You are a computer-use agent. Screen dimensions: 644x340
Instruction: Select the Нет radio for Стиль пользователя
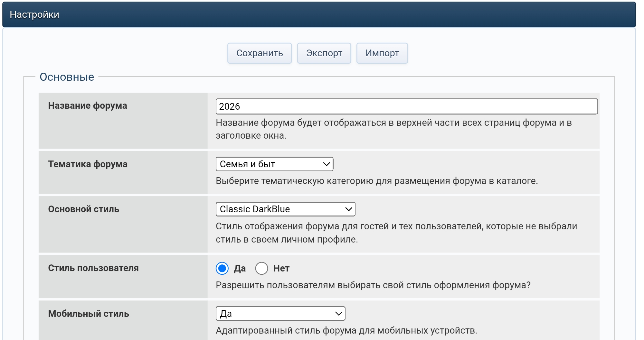pyautogui.click(x=261, y=268)
